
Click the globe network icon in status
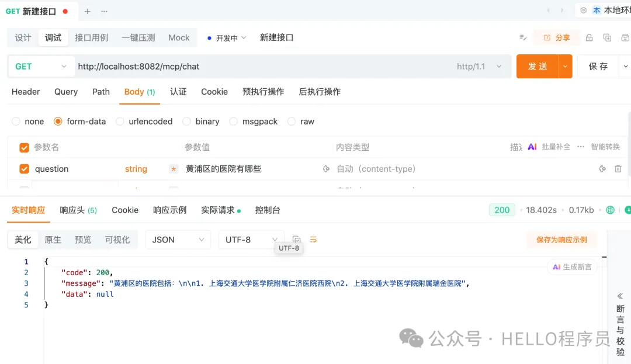coord(610,210)
